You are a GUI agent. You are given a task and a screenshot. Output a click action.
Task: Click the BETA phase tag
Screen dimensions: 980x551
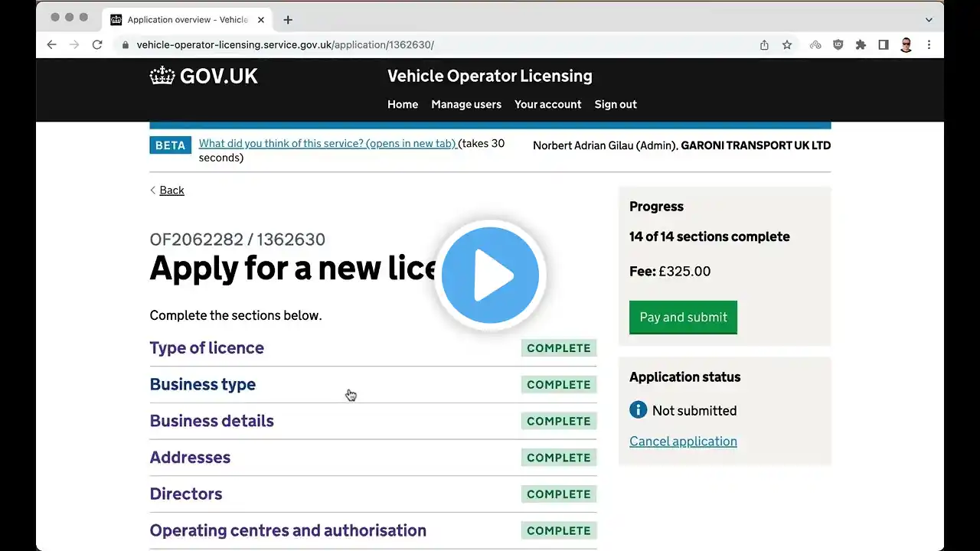(170, 145)
